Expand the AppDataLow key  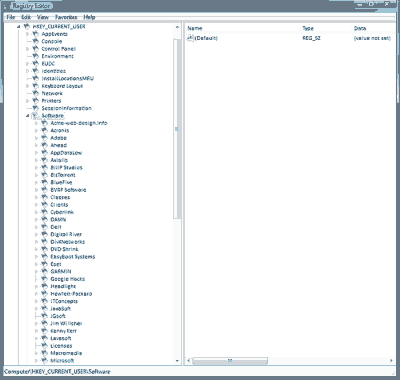[36, 153]
